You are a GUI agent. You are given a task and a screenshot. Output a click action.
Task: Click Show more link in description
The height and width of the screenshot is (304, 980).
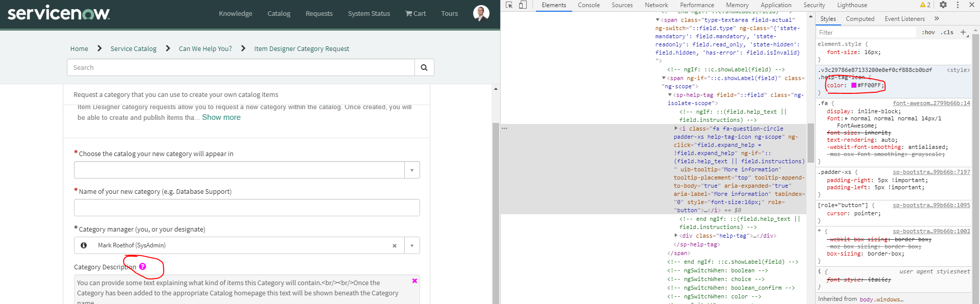coord(221,117)
